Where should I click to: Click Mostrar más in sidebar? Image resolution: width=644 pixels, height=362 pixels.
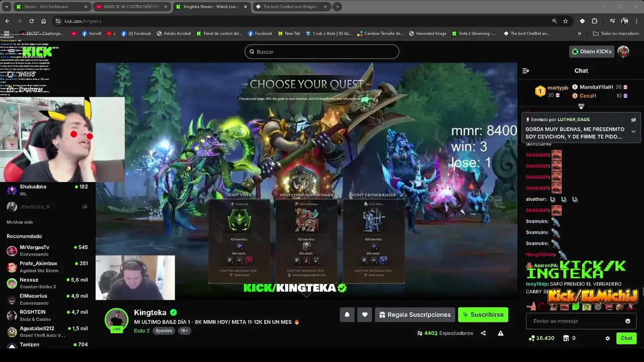tap(20, 222)
